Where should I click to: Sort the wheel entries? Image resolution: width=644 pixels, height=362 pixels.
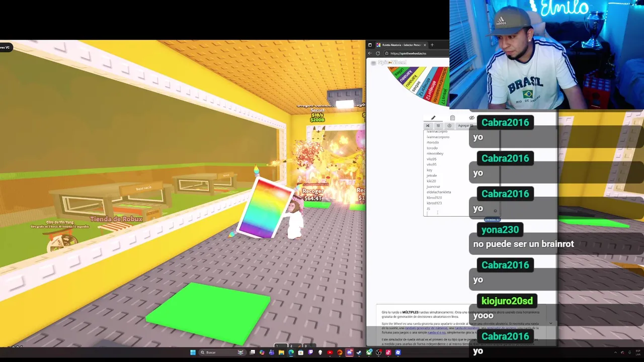click(438, 126)
